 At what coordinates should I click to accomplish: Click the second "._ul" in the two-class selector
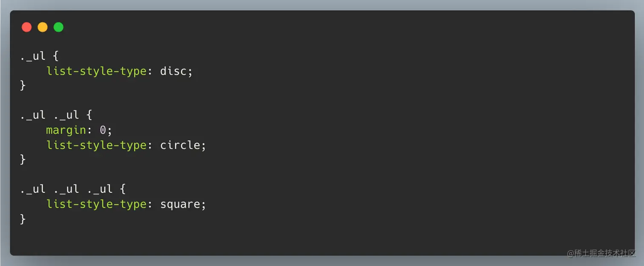point(66,115)
